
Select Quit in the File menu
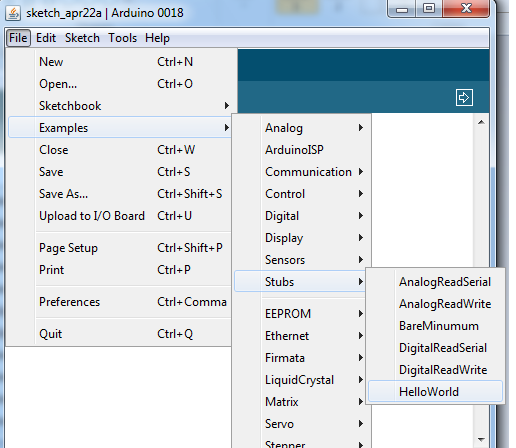[120, 334]
